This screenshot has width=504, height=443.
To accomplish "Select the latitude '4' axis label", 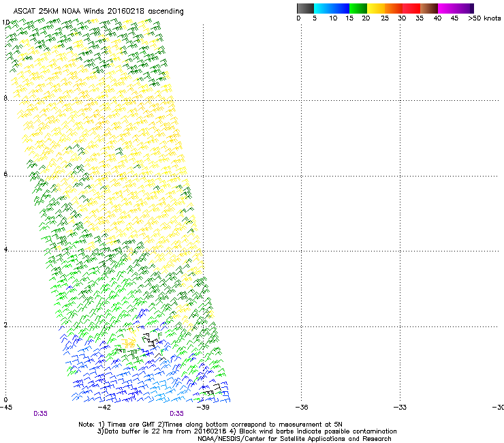I will (x=5, y=249).
